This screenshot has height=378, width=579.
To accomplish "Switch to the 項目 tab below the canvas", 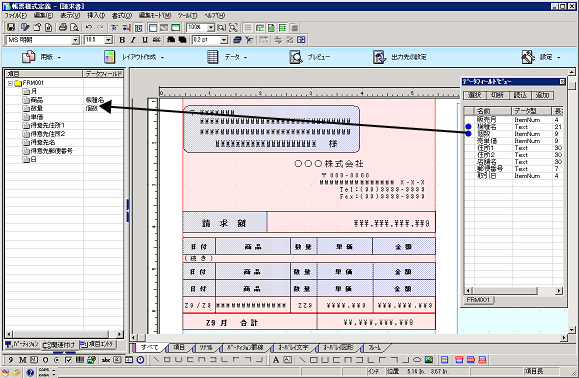I will [x=179, y=347].
